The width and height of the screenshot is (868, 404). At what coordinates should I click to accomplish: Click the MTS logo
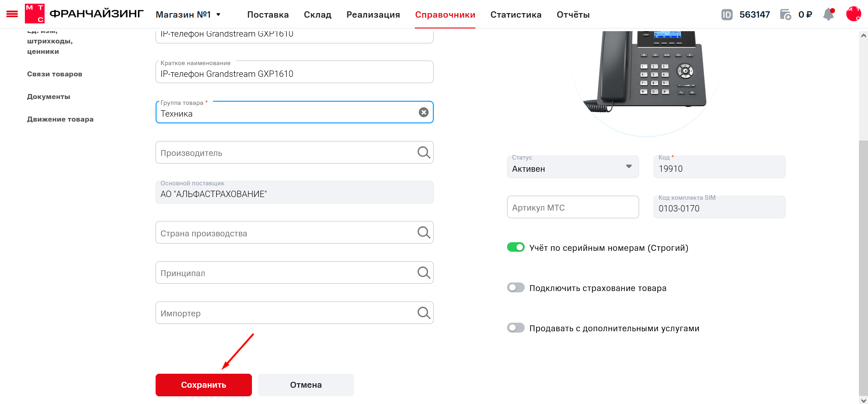click(x=35, y=14)
